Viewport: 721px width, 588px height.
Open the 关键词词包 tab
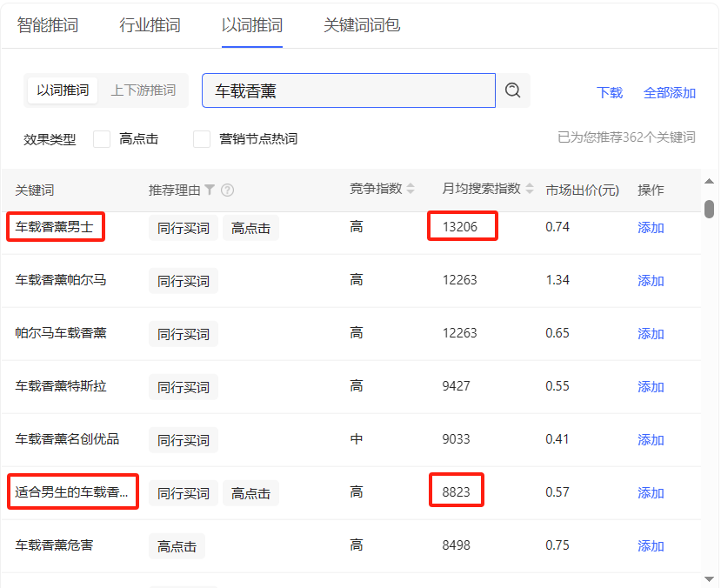point(362,25)
